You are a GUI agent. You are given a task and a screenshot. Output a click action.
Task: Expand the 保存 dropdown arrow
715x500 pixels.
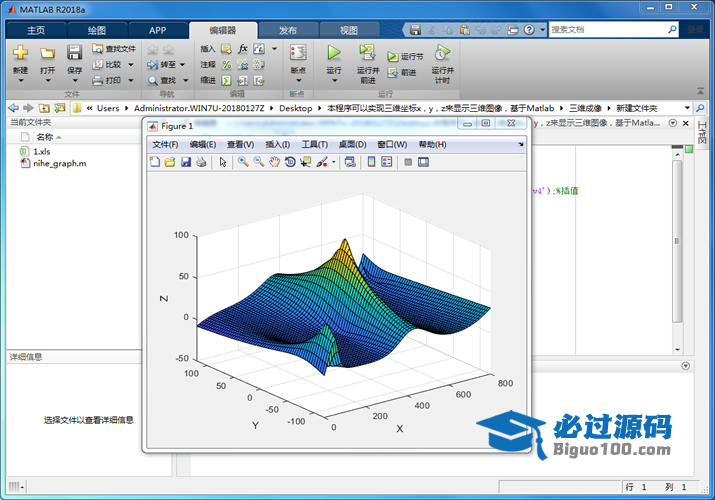(x=75, y=81)
